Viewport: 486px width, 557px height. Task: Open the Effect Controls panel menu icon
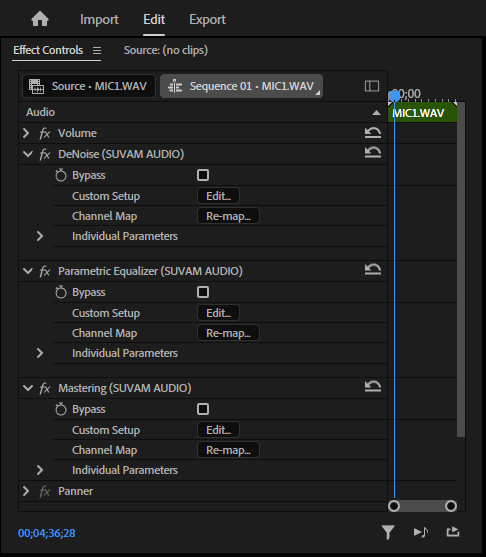(x=97, y=50)
